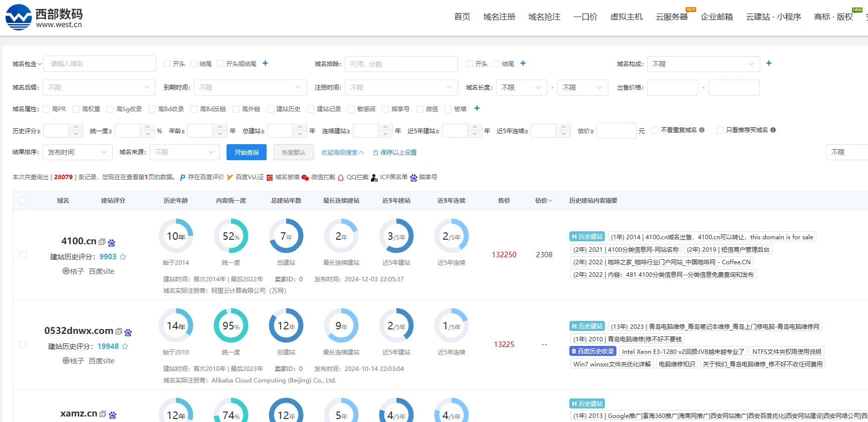Click the info icon next to 不看重复域名

pos(702,130)
